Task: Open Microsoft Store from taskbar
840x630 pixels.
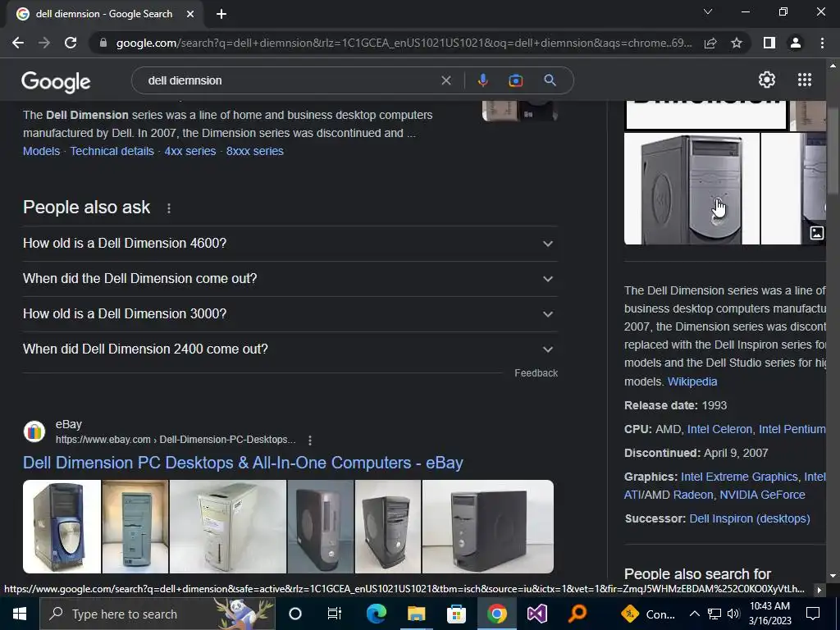Action: pos(456,614)
